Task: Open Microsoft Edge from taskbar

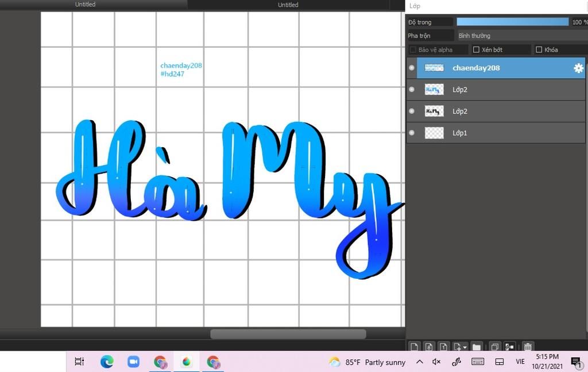Action: pyautogui.click(x=107, y=362)
